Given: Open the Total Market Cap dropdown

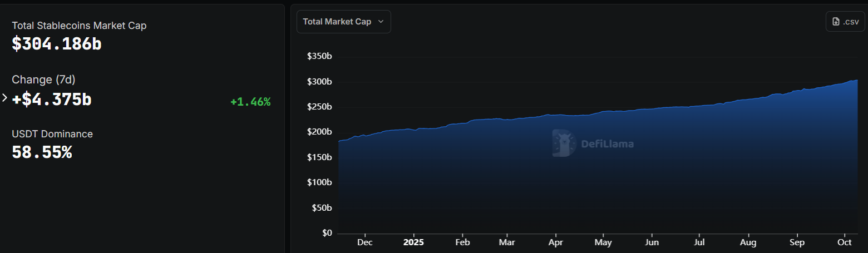Looking at the screenshot, I should pos(343,22).
